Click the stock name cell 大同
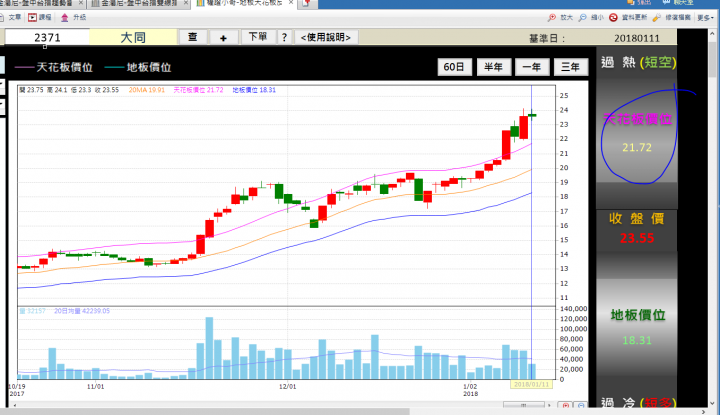This screenshot has height=415, width=720. click(x=133, y=37)
